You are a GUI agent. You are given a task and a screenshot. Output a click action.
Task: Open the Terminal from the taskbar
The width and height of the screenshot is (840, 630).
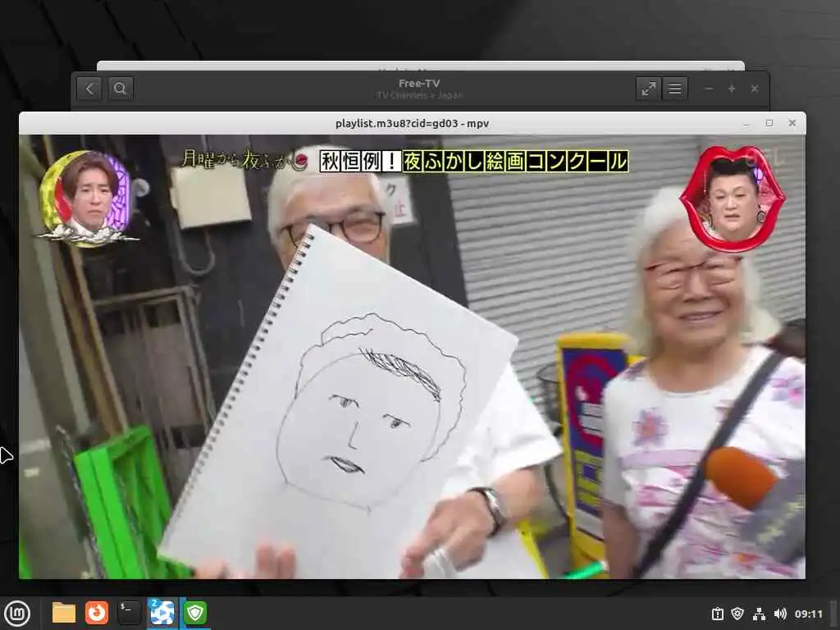click(x=129, y=613)
